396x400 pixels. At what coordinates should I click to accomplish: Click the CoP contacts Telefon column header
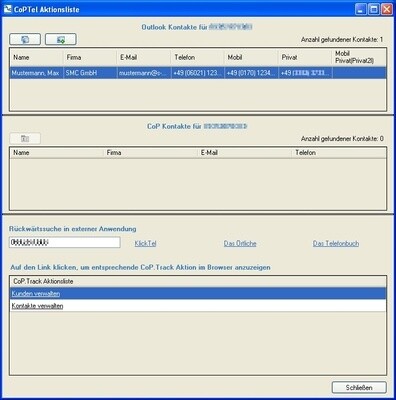click(339, 153)
